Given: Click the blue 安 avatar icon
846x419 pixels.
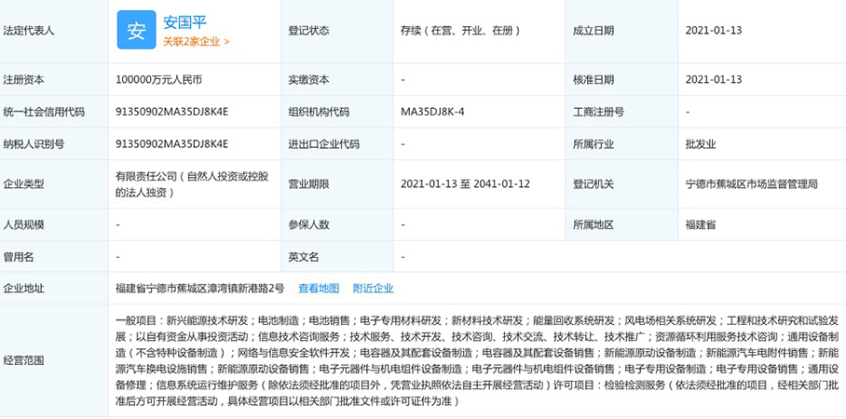Looking at the screenshot, I should coord(137,30).
